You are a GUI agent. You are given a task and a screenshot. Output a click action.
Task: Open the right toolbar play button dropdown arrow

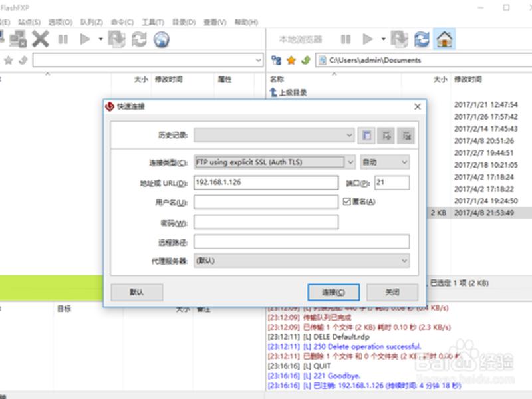click(x=384, y=39)
